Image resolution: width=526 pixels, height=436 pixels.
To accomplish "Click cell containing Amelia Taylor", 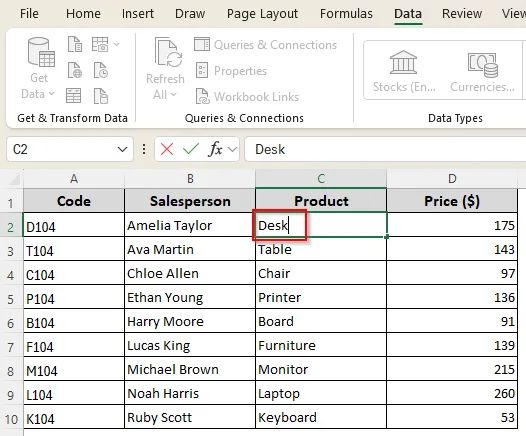I will pyautogui.click(x=190, y=225).
